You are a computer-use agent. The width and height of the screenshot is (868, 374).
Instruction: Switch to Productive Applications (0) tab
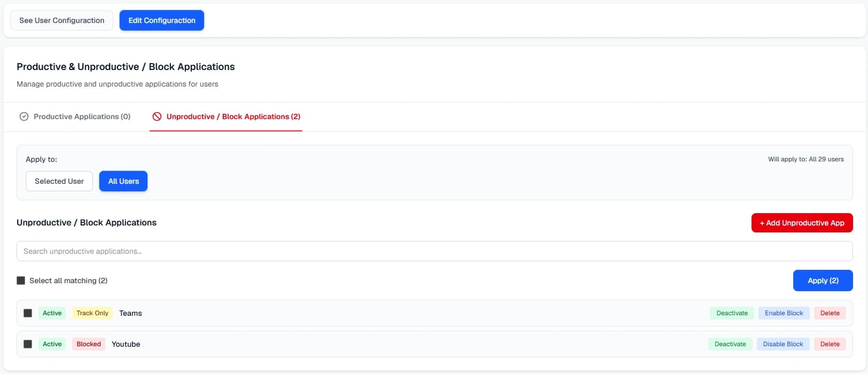pyautogui.click(x=75, y=116)
